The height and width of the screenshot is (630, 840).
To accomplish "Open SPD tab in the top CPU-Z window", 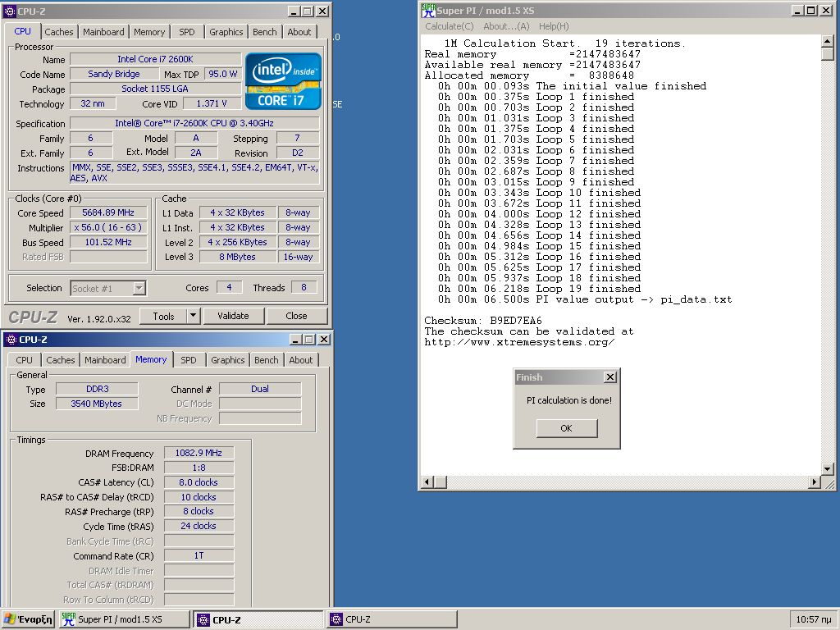I will pos(187,32).
